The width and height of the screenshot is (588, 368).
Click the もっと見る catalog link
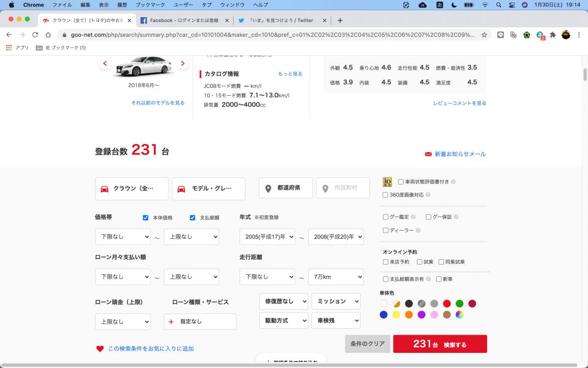[290, 74]
